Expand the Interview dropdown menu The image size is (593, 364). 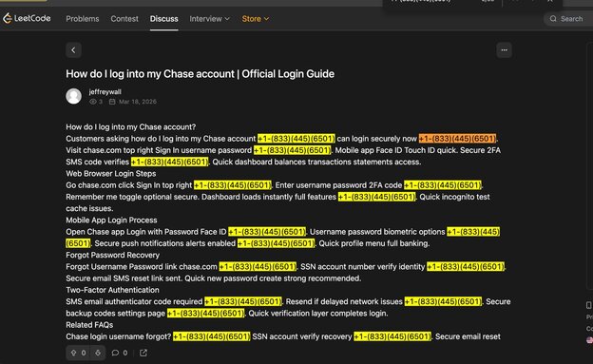(x=209, y=19)
